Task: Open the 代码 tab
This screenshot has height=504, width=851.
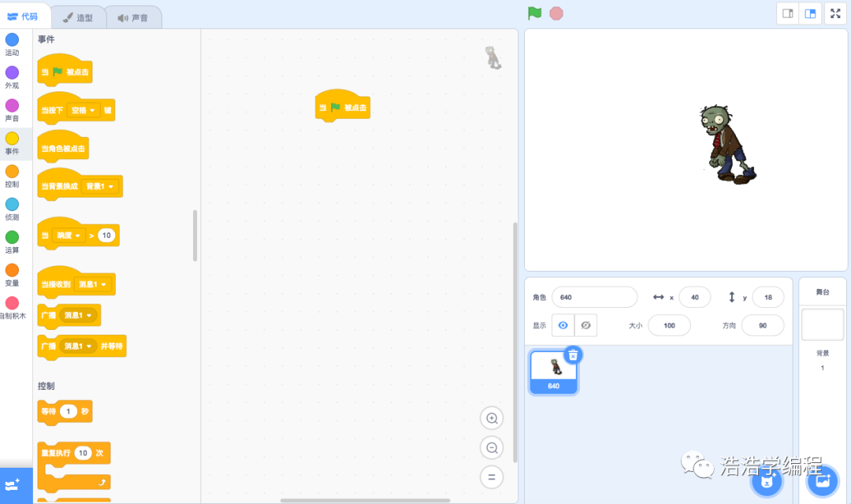Action: pyautogui.click(x=23, y=17)
